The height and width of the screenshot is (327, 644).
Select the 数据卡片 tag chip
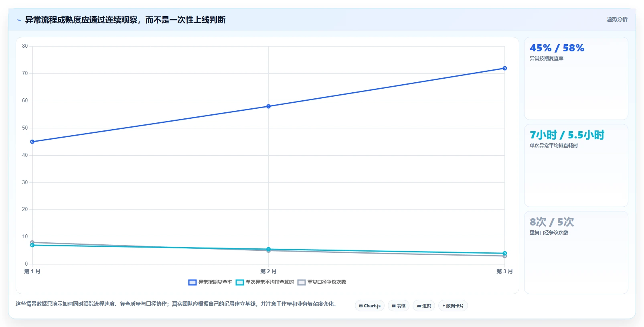453,306
